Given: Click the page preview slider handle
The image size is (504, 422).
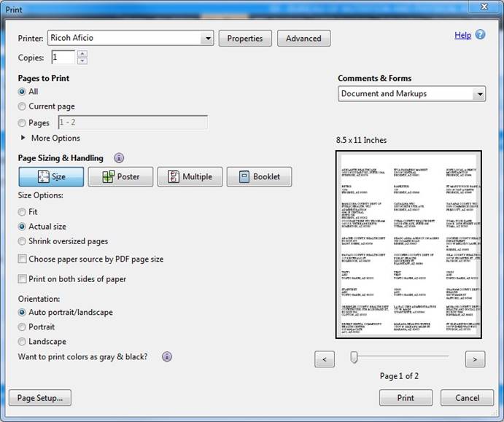Looking at the screenshot, I should tap(354, 356).
